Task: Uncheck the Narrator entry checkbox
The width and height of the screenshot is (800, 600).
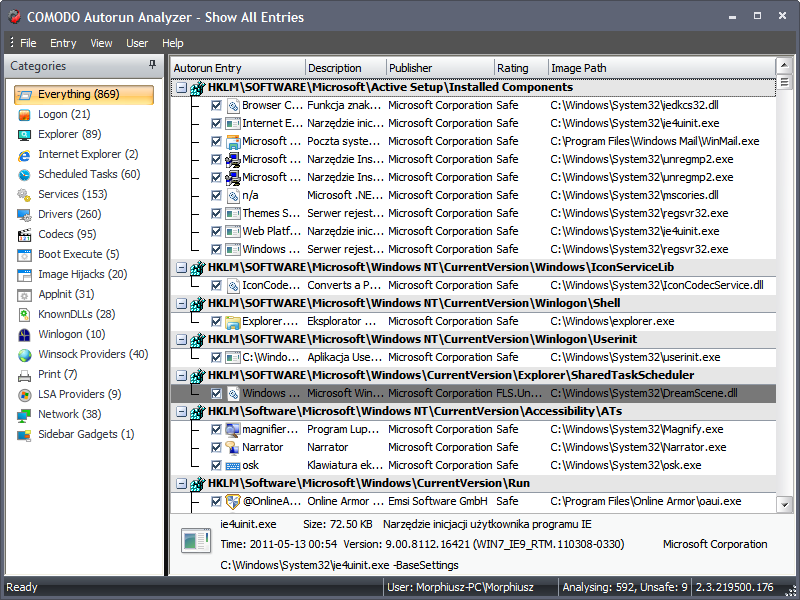Action: pos(216,447)
